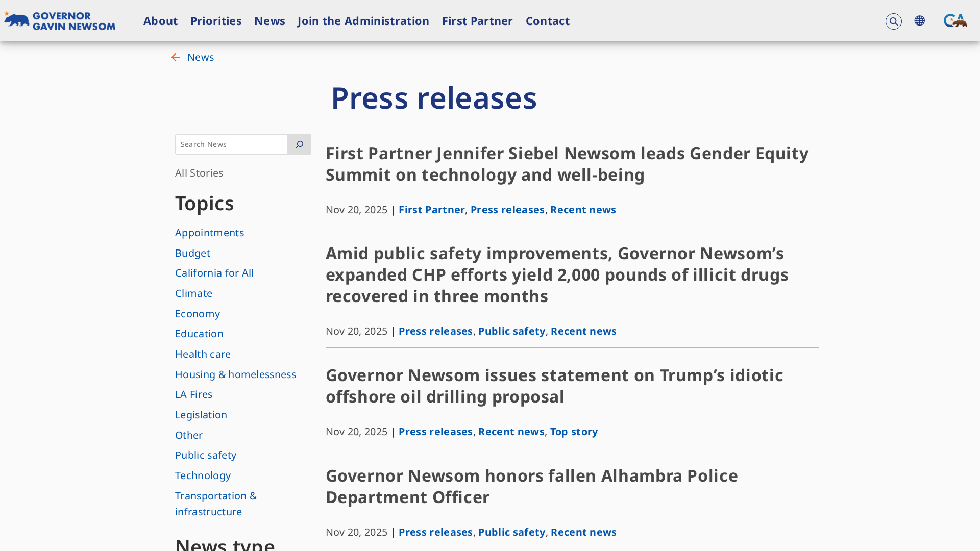Screen dimensions: 980x551
Task: Go to Join the Administration
Action: point(363,21)
